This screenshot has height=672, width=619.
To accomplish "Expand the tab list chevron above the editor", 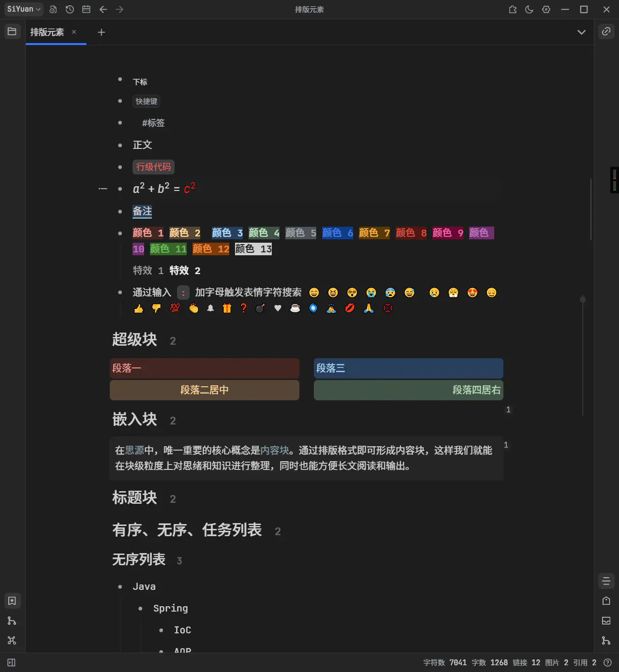I will [x=581, y=32].
